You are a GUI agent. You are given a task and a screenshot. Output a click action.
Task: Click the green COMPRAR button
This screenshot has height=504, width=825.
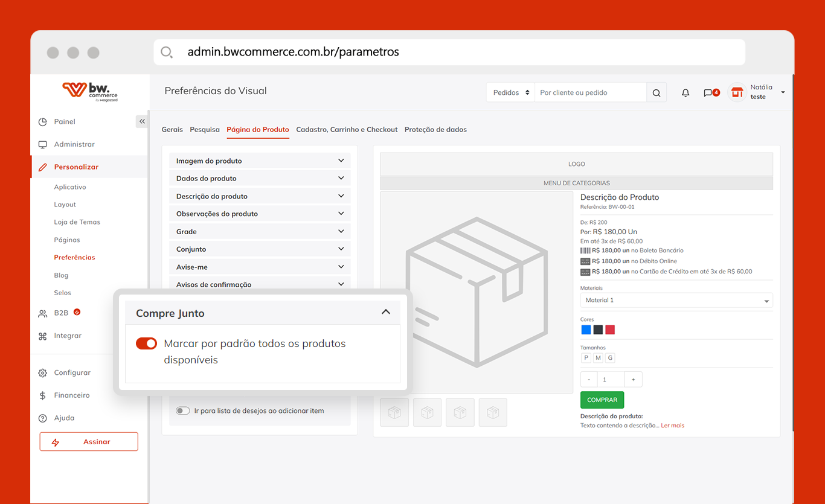coord(602,400)
